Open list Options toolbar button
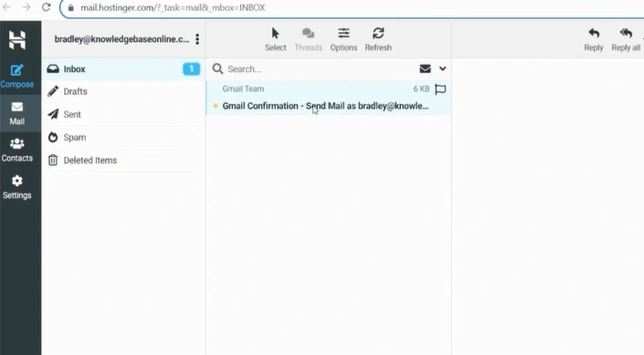The width and height of the screenshot is (644, 355). point(343,39)
